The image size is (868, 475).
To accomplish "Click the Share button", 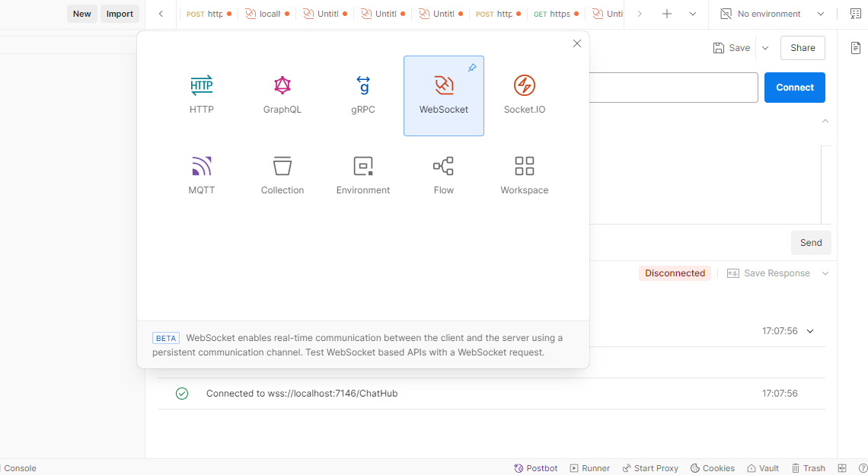I will coord(802,47).
